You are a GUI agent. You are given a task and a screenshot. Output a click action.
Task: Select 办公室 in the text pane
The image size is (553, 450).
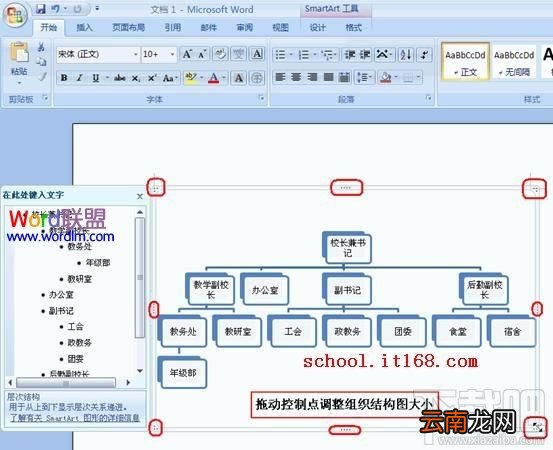click(x=61, y=295)
